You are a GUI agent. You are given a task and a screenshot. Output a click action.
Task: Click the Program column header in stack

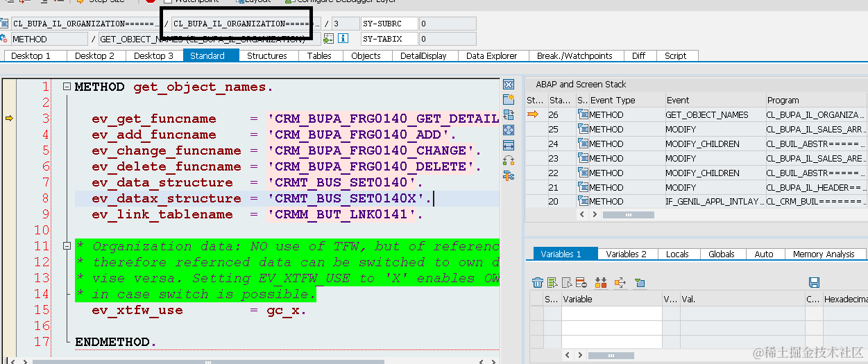(816, 100)
